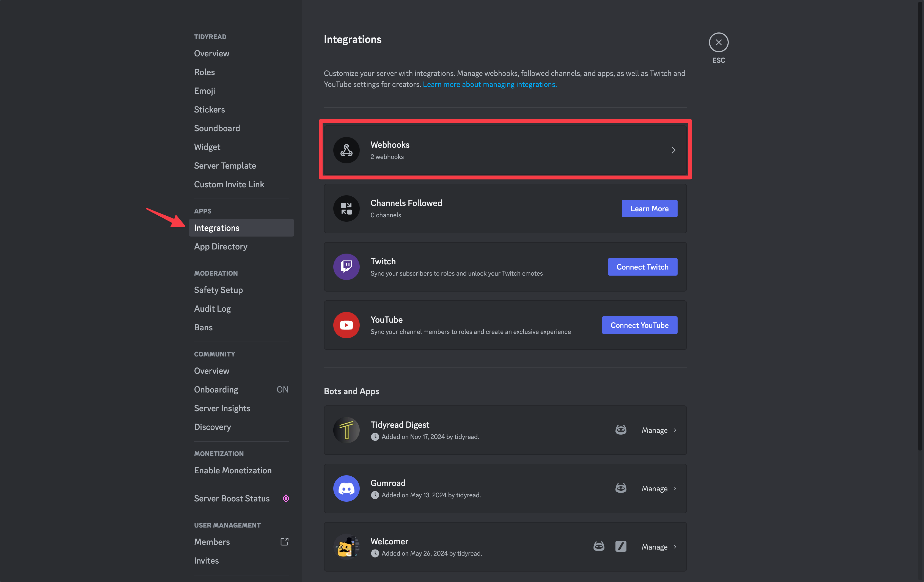Open Server Insights

click(x=241, y=408)
